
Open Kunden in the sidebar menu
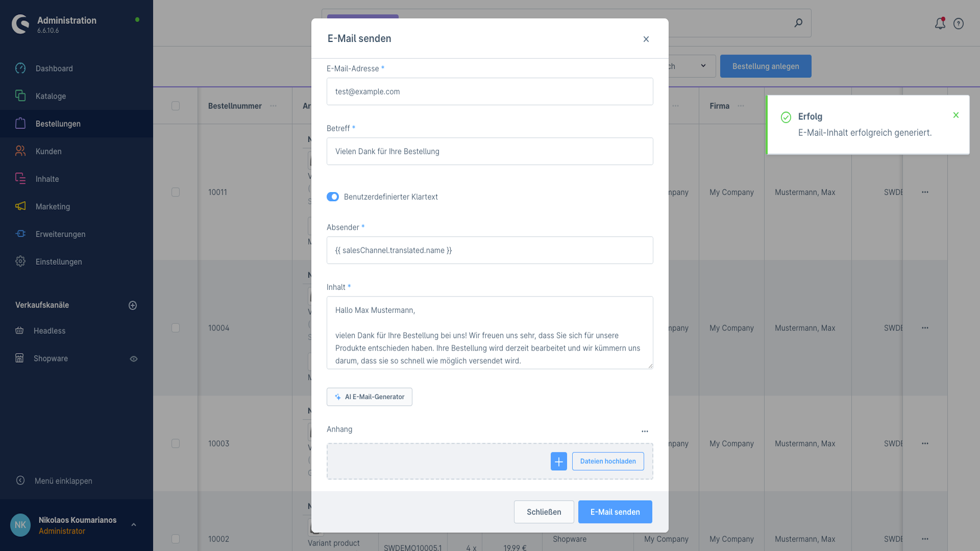[48, 152]
